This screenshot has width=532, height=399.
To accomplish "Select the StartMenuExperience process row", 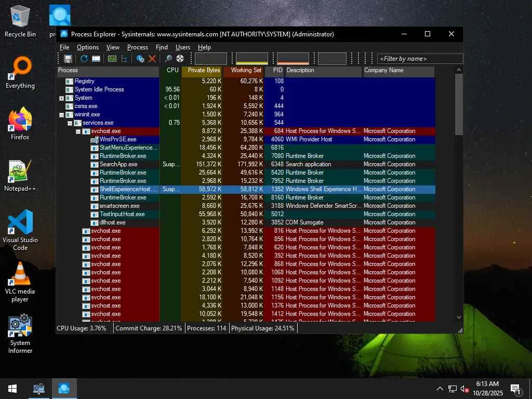I will click(x=246, y=148).
